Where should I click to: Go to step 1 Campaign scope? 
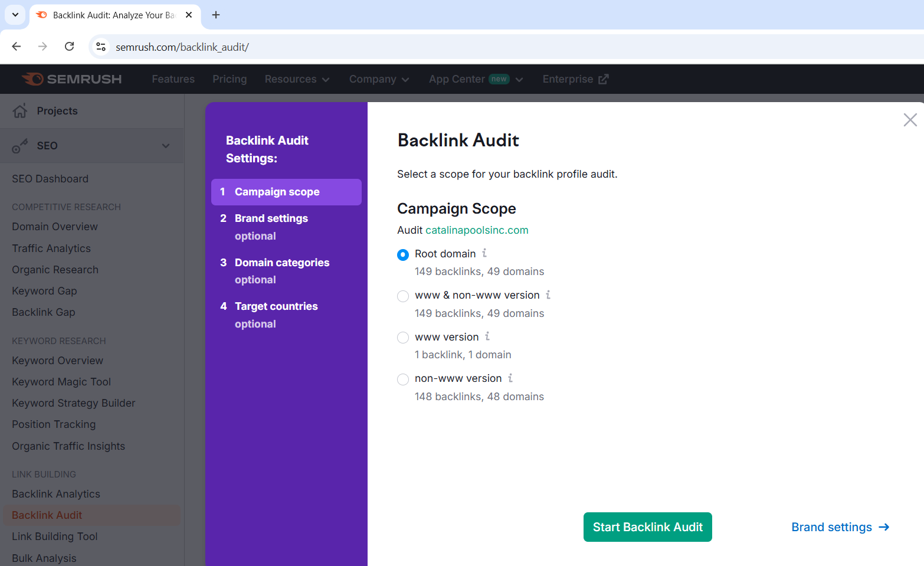coord(286,192)
